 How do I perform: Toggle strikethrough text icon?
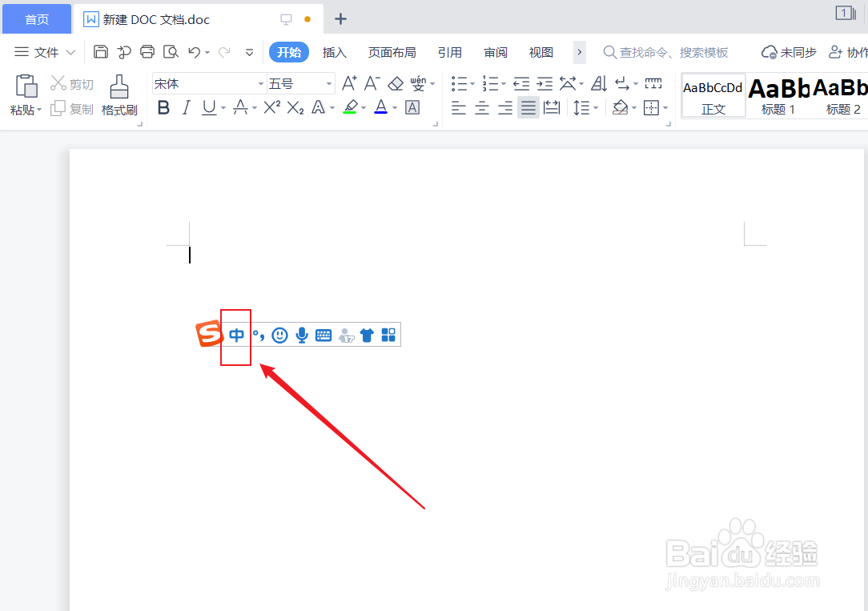tap(240, 107)
